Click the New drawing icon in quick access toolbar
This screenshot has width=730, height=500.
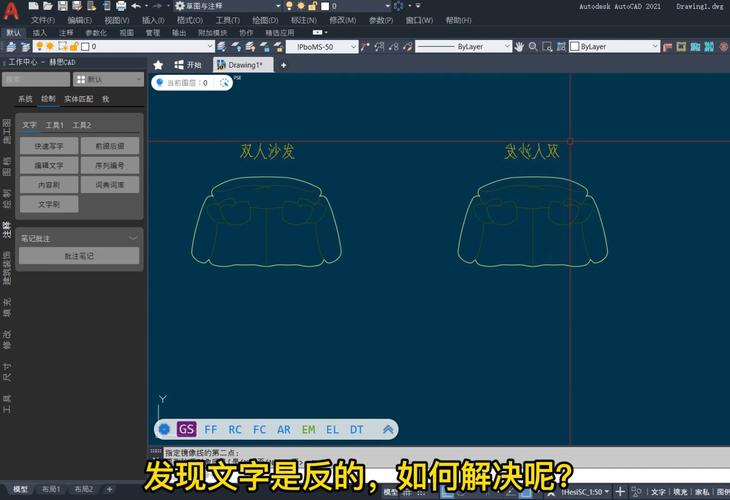(x=34, y=6)
